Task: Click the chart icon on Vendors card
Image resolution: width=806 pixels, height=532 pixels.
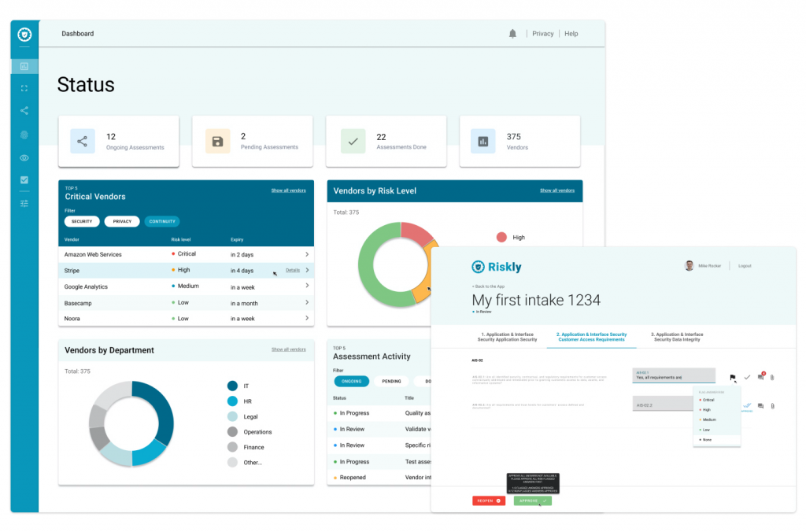Action: (x=483, y=142)
